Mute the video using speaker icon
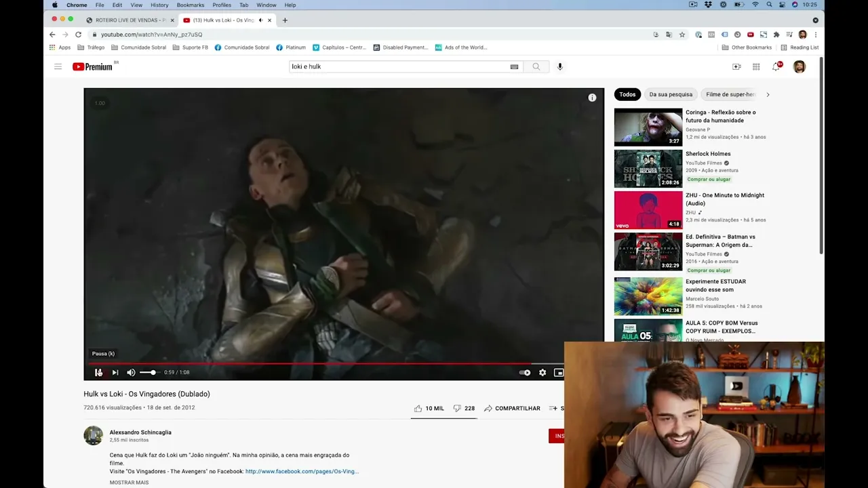 (131, 372)
